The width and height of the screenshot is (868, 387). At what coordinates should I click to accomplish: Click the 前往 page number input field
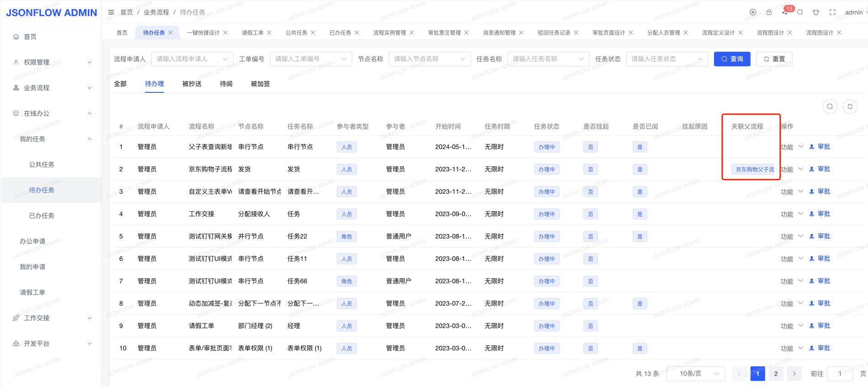pos(839,373)
